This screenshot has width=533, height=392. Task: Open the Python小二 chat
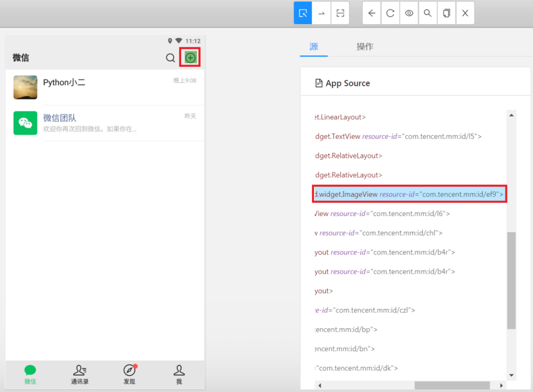pos(105,87)
